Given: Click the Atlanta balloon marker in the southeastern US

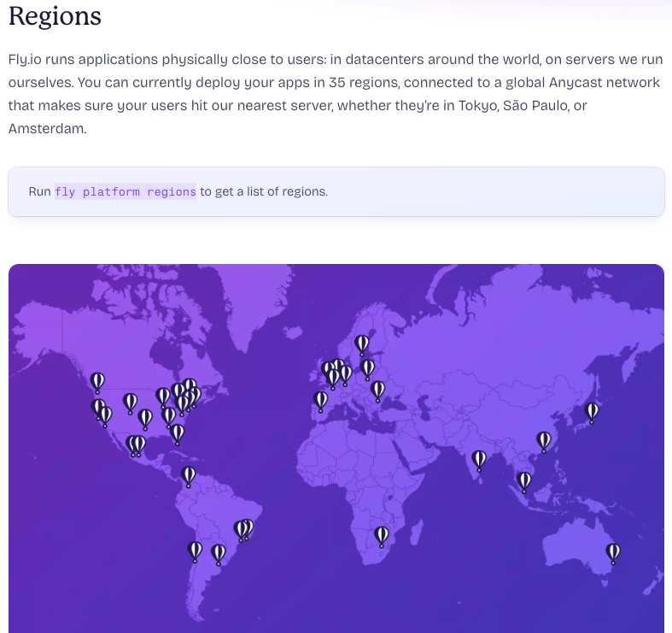Looking at the screenshot, I should click(168, 418).
